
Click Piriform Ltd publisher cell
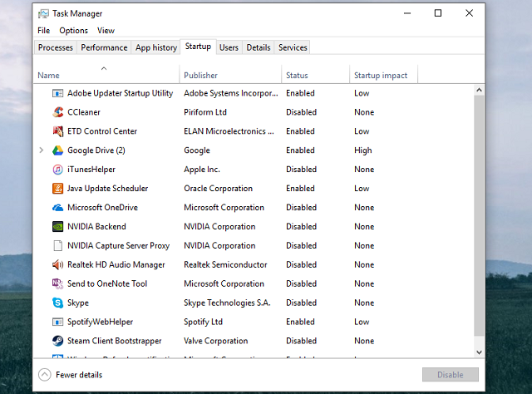tap(205, 112)
